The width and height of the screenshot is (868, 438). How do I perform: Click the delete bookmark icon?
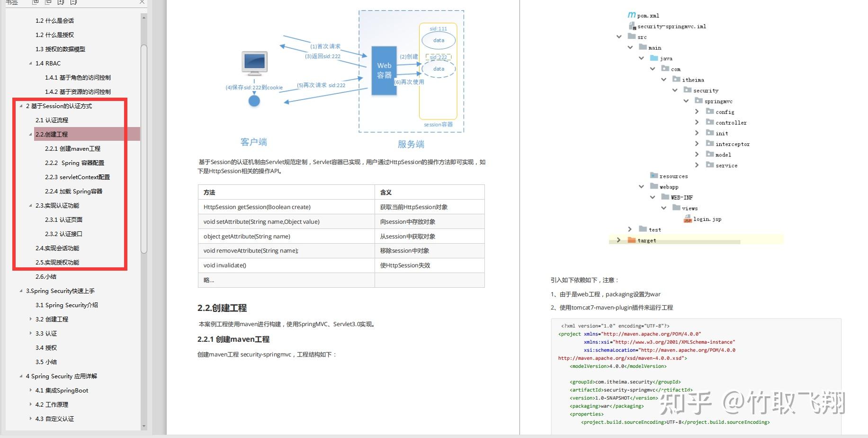coord(73,2)
